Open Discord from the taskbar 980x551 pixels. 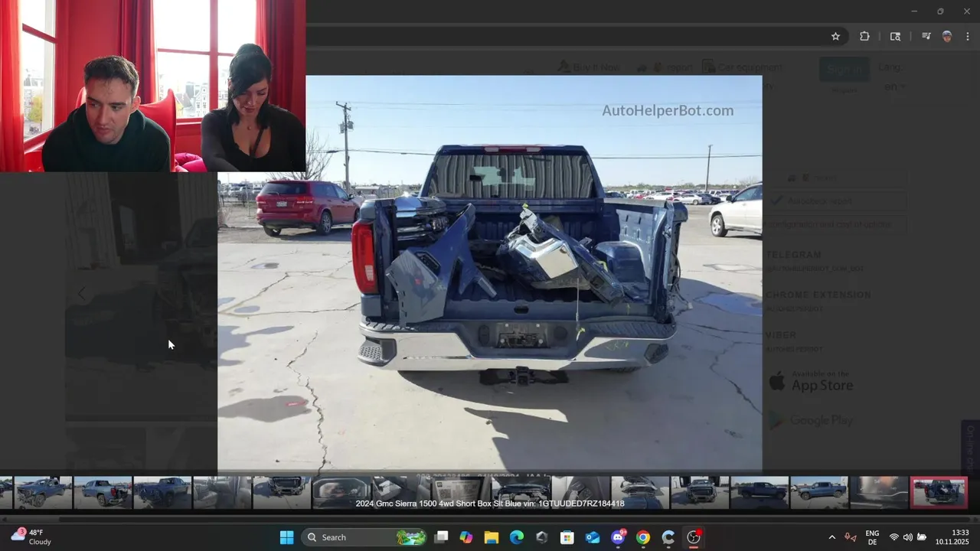pos(618,537)
